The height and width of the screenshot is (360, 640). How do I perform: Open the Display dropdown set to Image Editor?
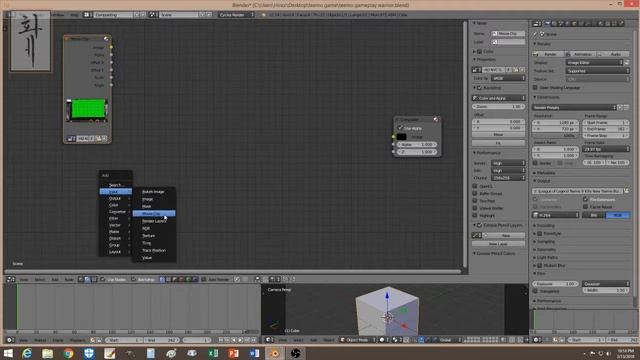[x=595, y=62]
